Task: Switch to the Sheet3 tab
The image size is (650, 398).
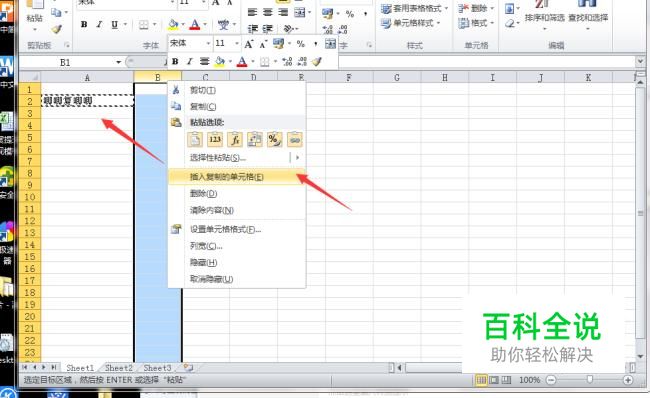Action: click(x=157, y=368)
